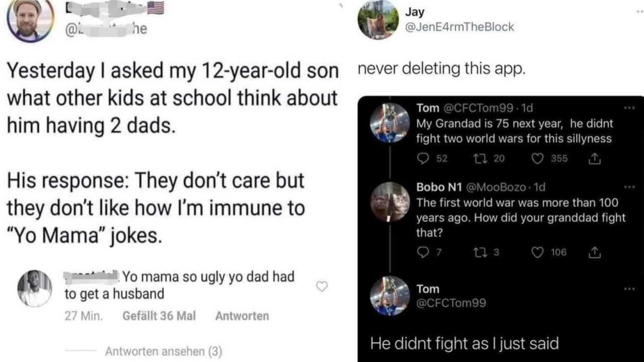Open @JenE4rmTheBlock profile handle
This screenshot has width=644, height=362.
(459, 27)
